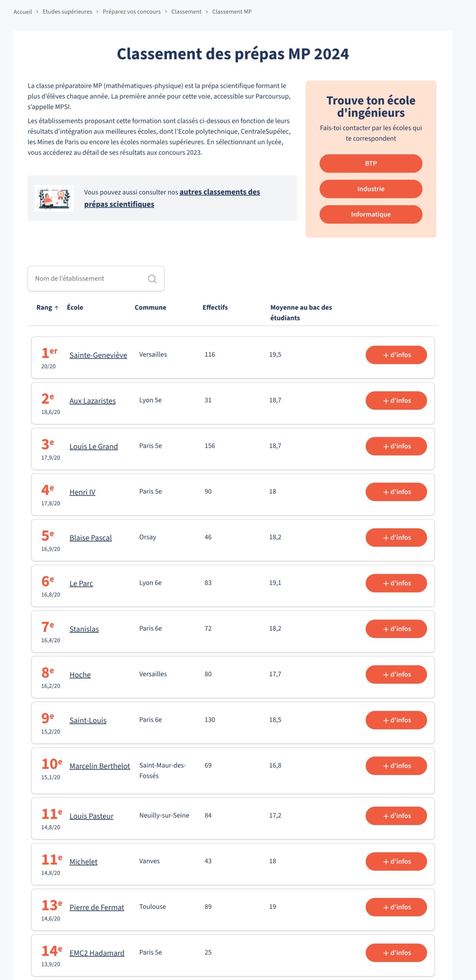Go back to Classement breadcrumb
Viewport: 476px width, 980px height.
186,12
